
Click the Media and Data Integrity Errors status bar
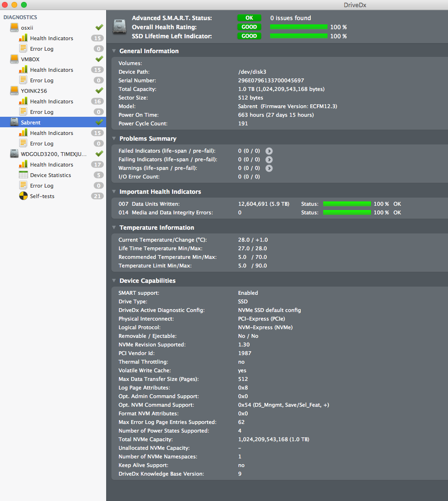[x=347, y=212]
